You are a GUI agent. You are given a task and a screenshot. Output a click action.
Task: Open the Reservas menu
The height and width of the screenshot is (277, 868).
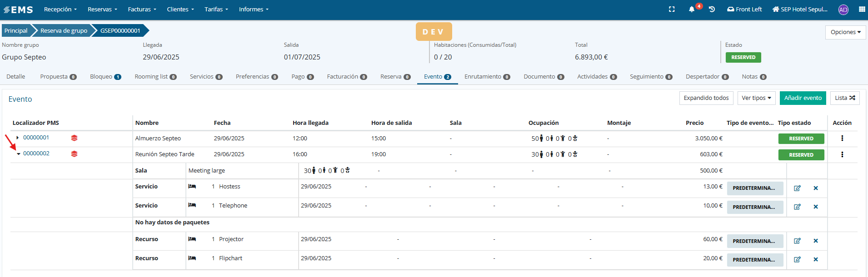(x=102, y=10)
